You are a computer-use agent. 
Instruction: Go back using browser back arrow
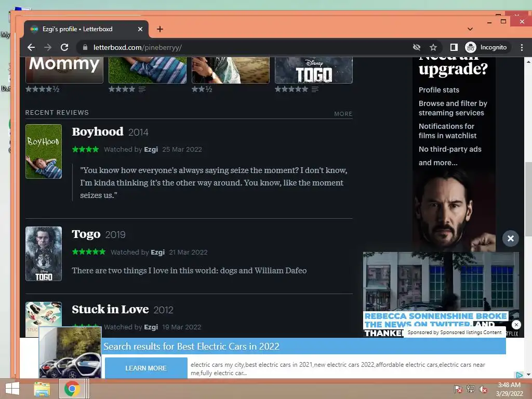point(31,47)
